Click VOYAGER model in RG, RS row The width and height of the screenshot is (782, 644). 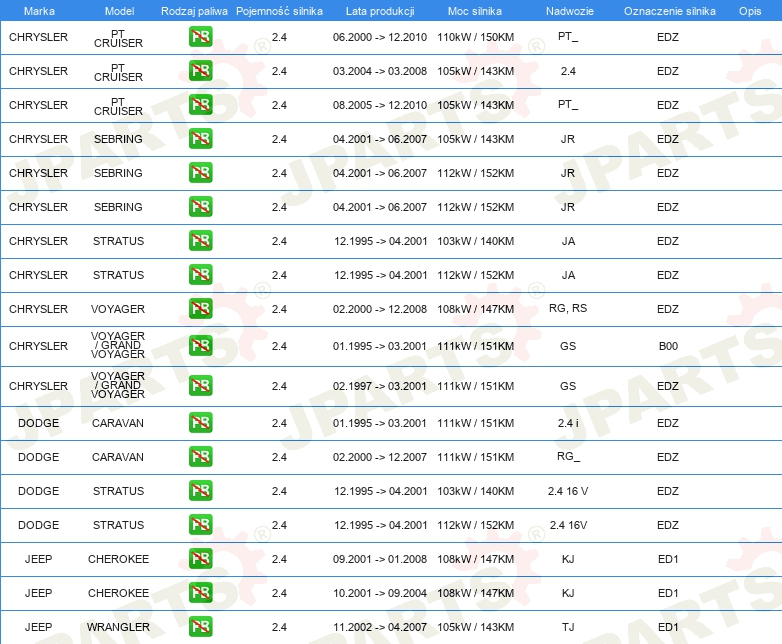(118, 309)
